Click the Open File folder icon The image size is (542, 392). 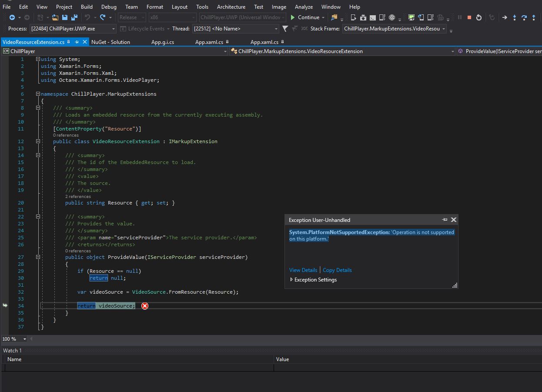click(x=55, y=17)
